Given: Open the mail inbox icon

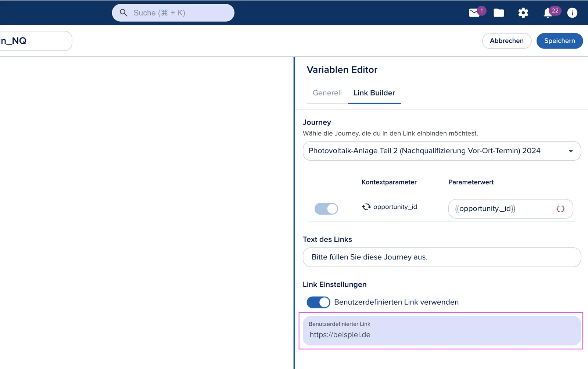Looking at the screenshot, I should (474, 13).
